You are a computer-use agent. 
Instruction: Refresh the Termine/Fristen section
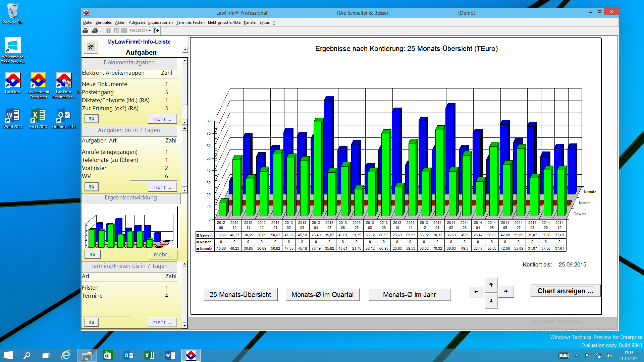tap(91, 322)
